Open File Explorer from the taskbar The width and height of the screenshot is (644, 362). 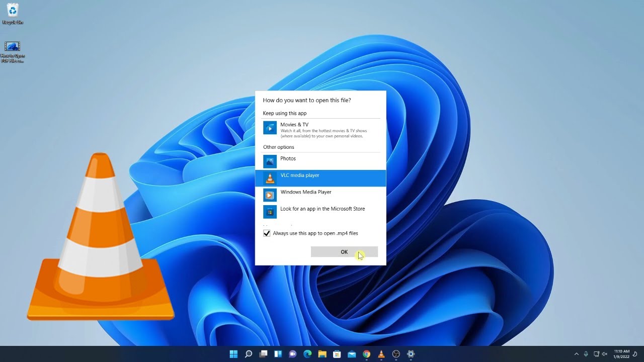pyautogui.click(x=322, y=354)
